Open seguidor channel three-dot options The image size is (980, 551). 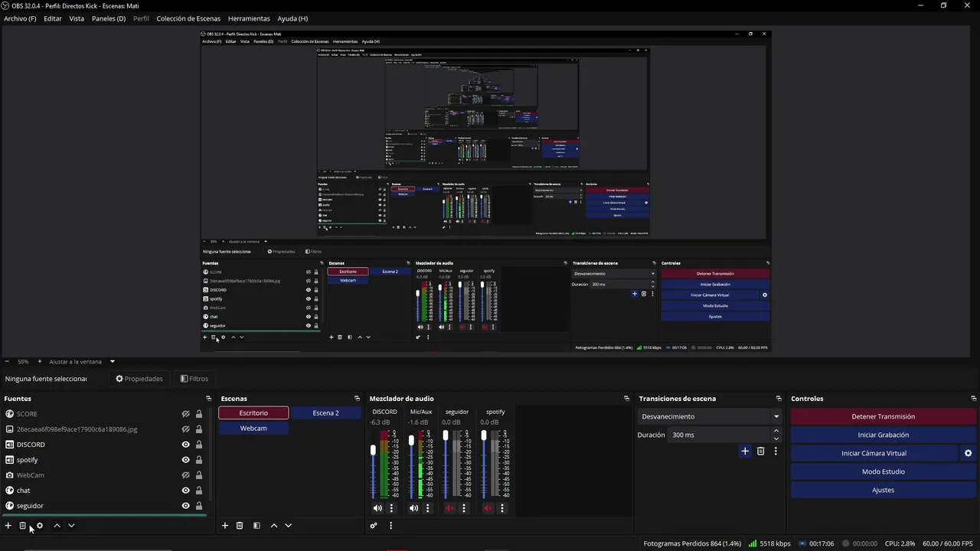point(463,508)
